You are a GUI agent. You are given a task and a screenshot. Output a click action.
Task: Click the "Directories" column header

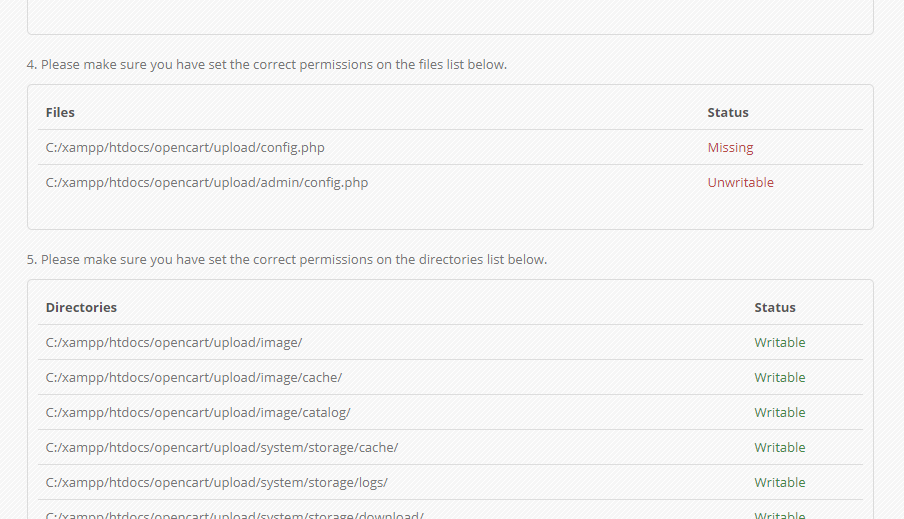[x=81, y=308]
